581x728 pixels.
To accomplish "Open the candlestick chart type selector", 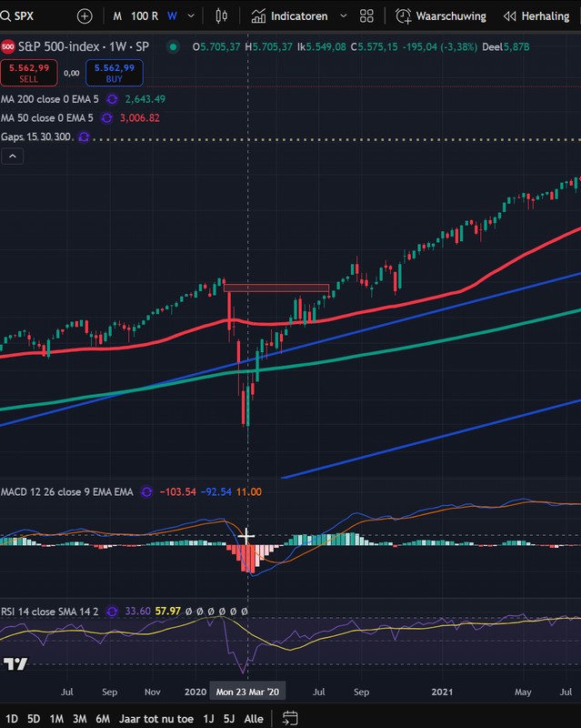I will point(222,16).
